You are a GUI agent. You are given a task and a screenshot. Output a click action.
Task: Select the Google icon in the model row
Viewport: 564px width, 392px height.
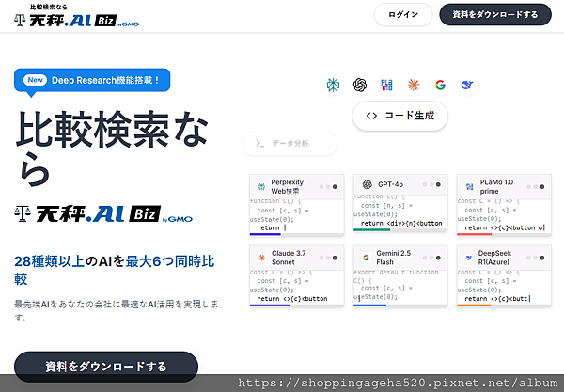pyautogui.click(x=440, y=86)
